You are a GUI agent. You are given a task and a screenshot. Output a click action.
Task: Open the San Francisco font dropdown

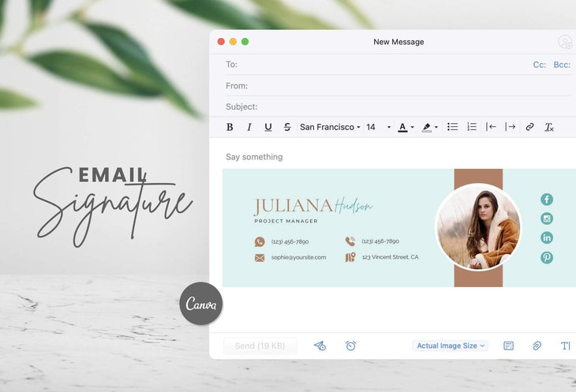point(330,127)
